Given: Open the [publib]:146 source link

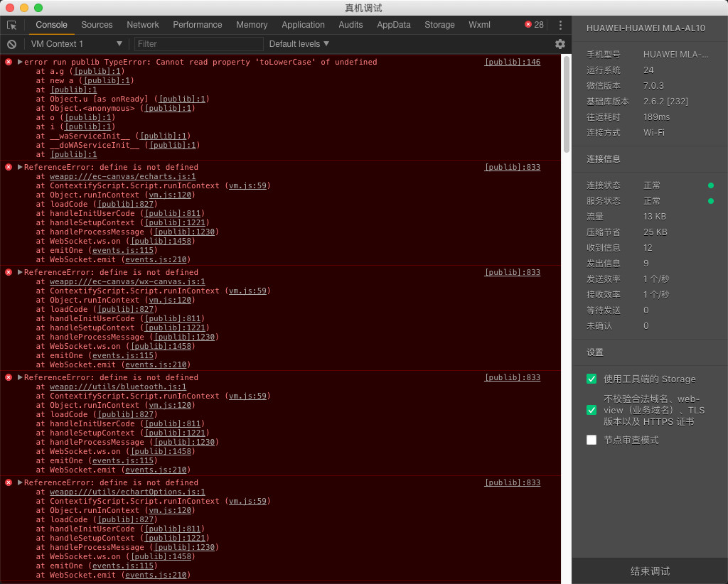Looking at the screenshot, I should (512, 62).
